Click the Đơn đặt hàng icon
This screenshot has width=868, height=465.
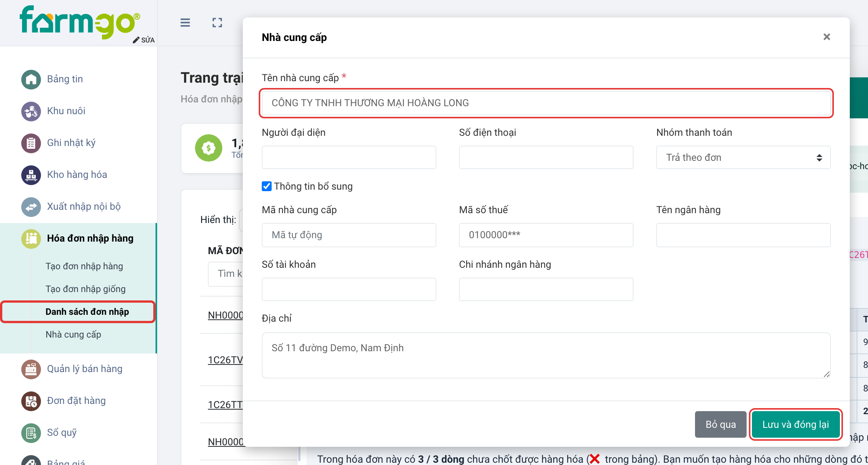[x=31, y=401]
